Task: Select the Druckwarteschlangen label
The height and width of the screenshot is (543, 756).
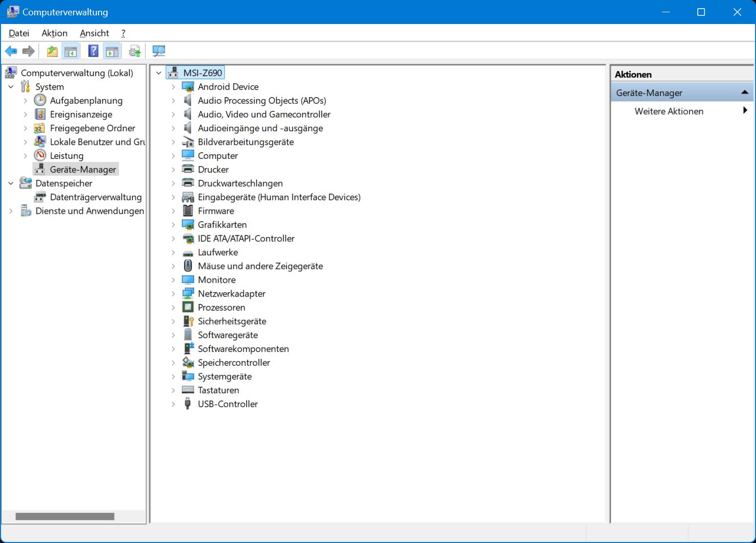Action: tap(240, 183)
